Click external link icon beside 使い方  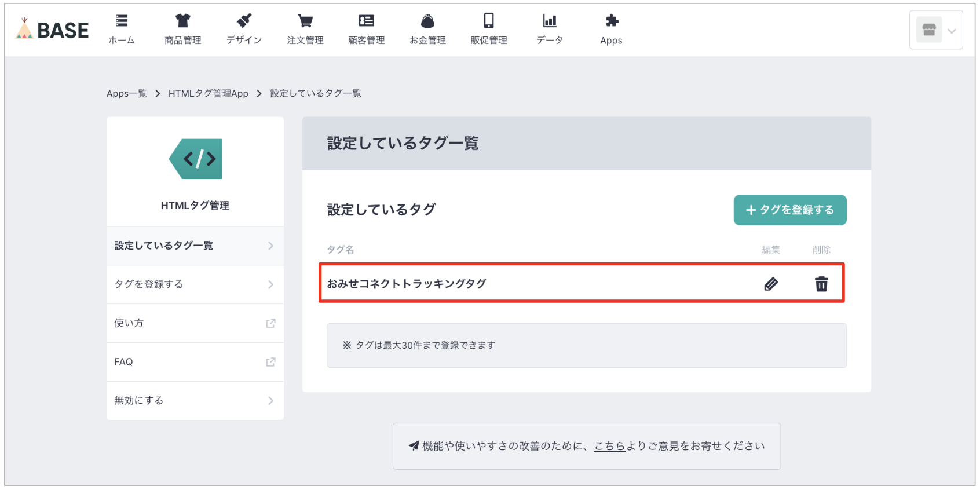[270, 323]
